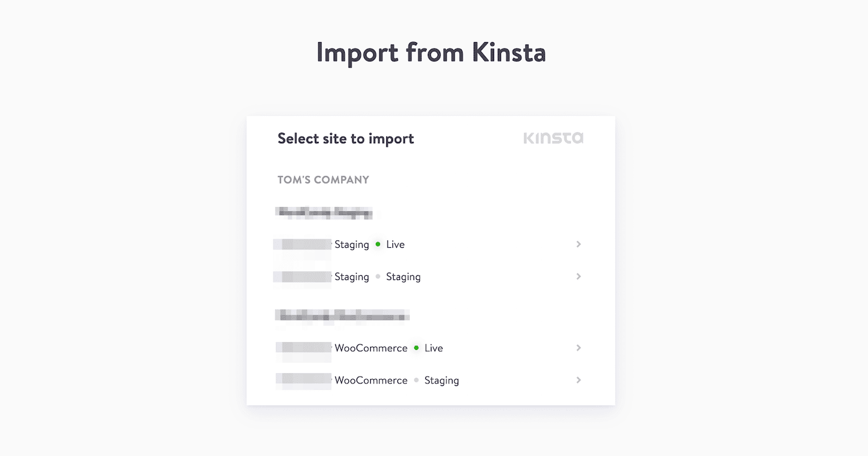Click the Select site to import heading

pyautogui.click(x=345, y=138)
